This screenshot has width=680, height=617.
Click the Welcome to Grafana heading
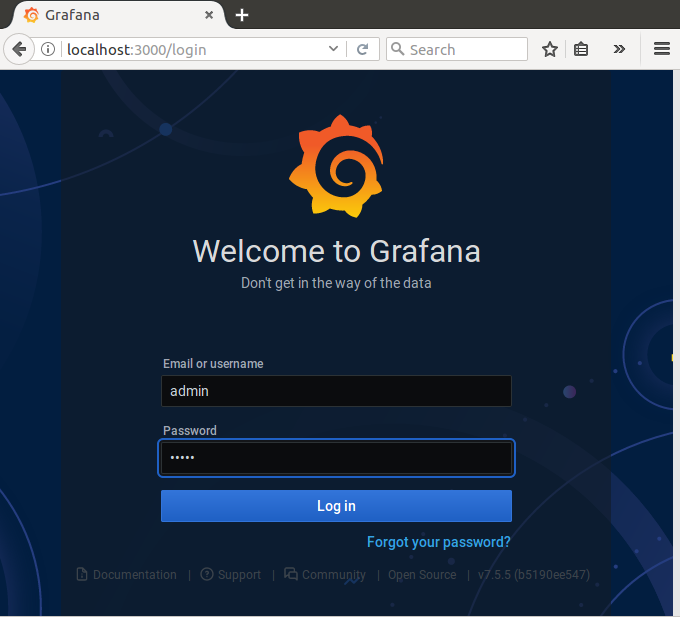click(337, 251)
